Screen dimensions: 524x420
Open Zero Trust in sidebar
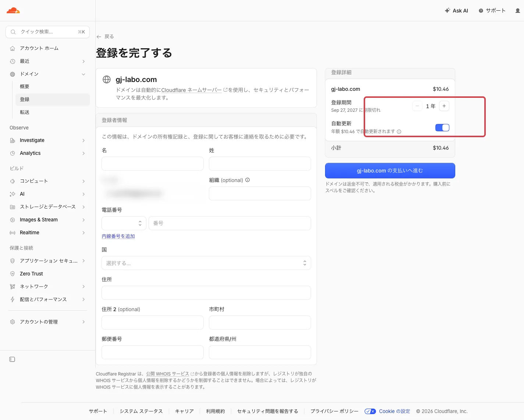click(x=31, y=274)
